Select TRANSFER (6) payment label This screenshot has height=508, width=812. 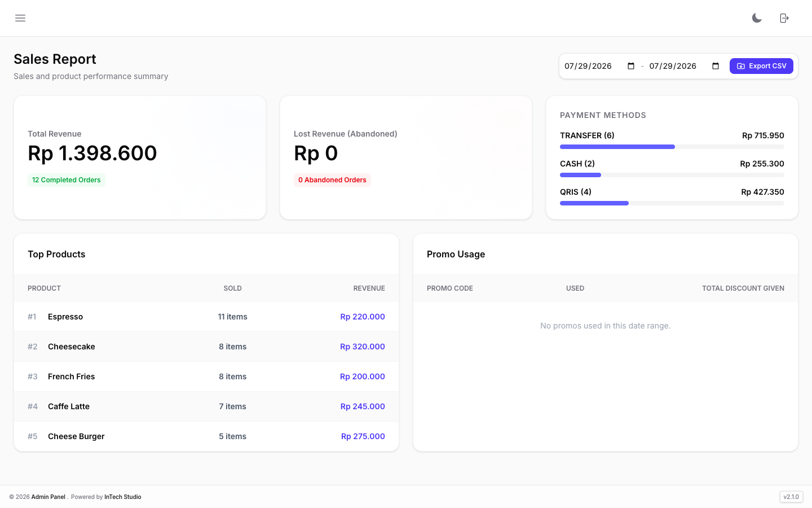coord(587,135)
